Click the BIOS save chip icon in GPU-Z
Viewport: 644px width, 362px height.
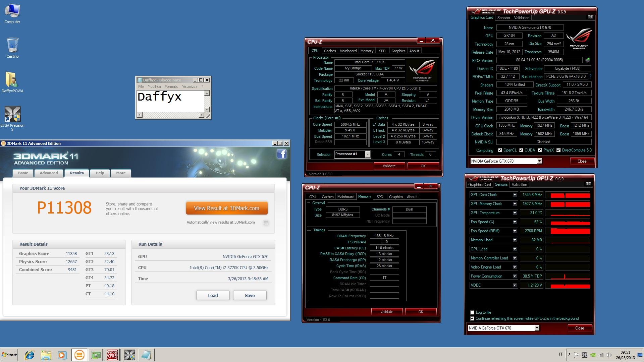pyautogui.click(x=588, y=60)
